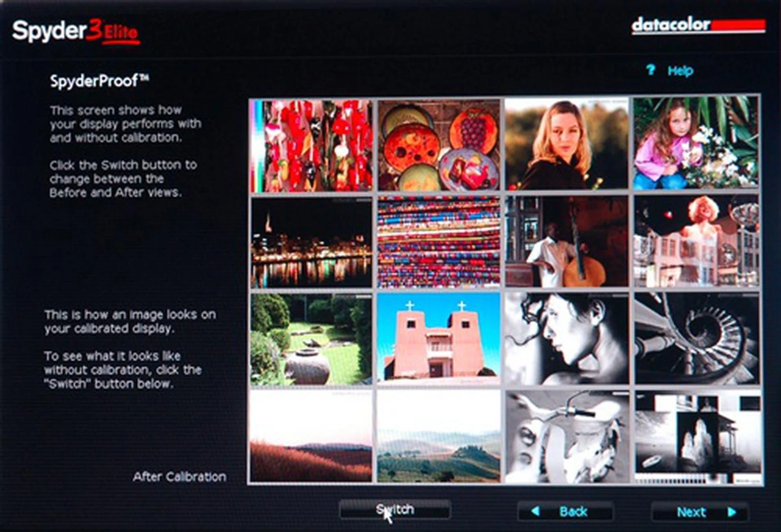This screenshot has height=532, width=781.
Task: Open the Help link
Action: [x=680, y=71]
